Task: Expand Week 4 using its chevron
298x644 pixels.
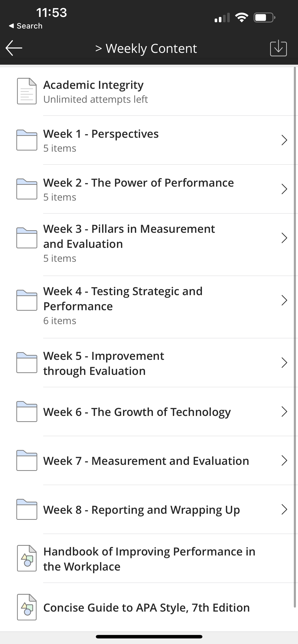Action: [x=284, y=300]
